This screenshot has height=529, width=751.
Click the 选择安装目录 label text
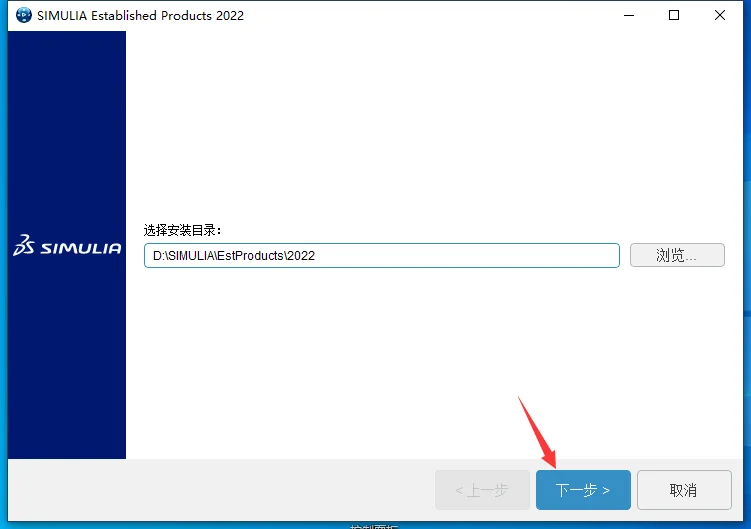pos(182,230)
